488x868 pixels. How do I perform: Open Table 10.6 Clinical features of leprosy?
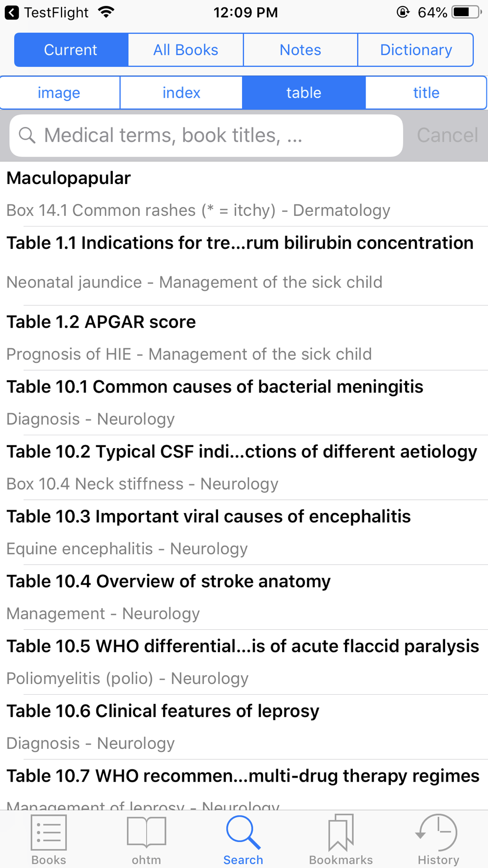point(244,727)
